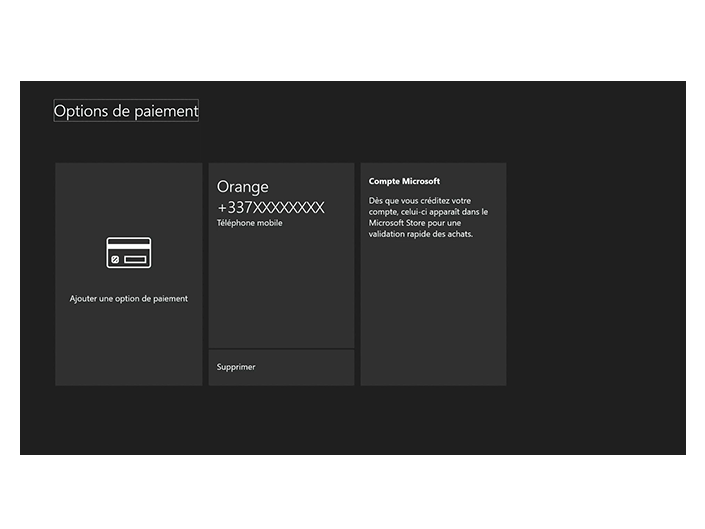Click the 'Téléphone mobile' label
705x529 pixels.
250,223
